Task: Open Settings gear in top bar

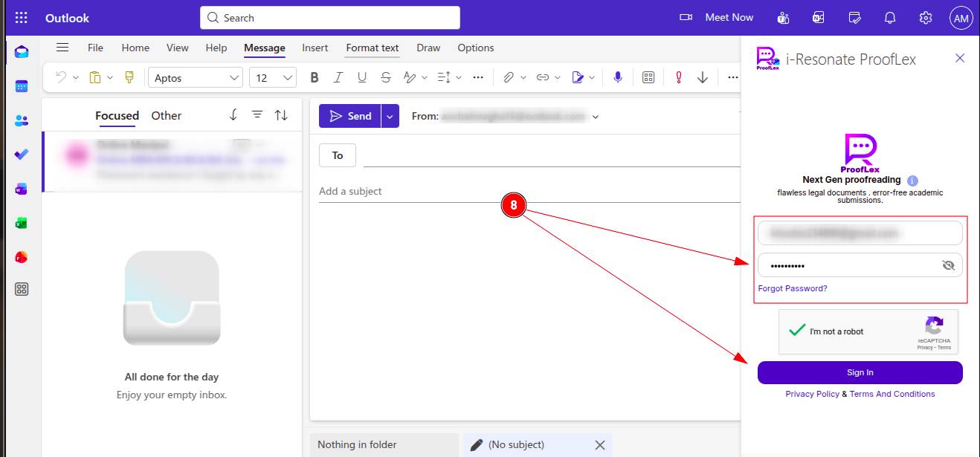Action: (925, 18)
